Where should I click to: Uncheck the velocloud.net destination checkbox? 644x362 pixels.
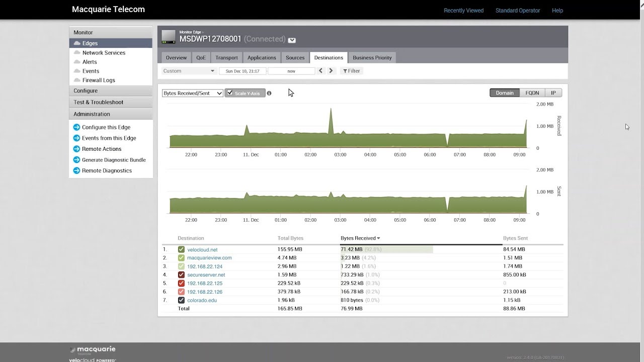point(181,249)
